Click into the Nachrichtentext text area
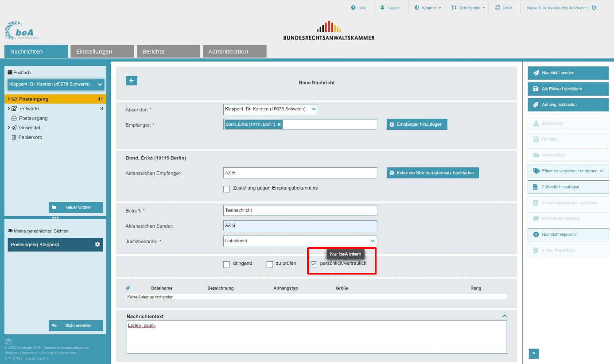The image size is (614, 364). pyautogui.click(x=316, y=337)
